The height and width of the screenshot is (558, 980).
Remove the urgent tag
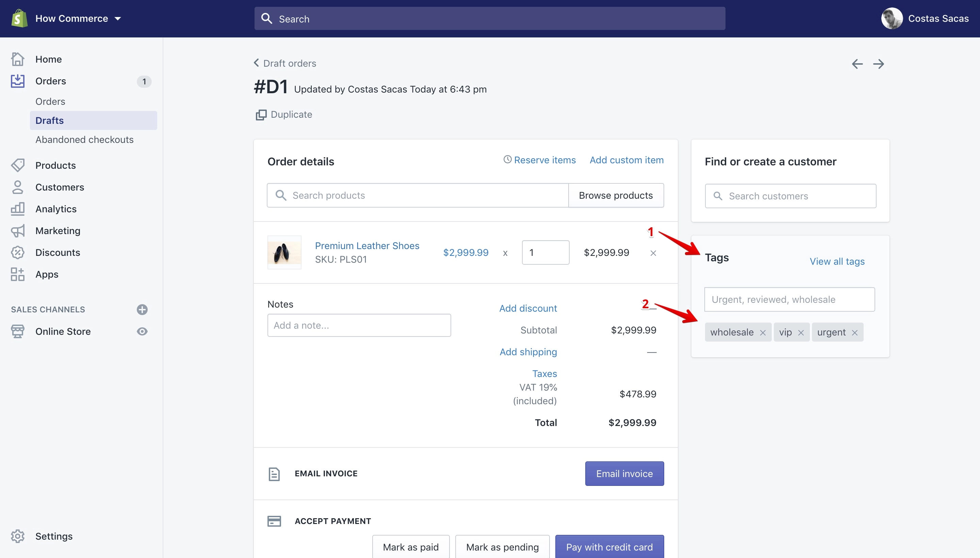855,333
